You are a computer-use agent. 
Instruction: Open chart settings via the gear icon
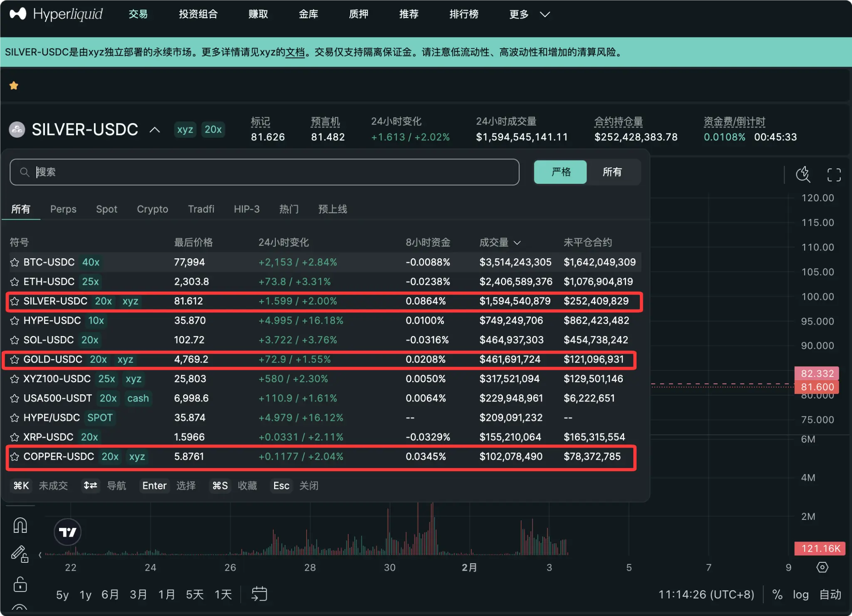822,567
